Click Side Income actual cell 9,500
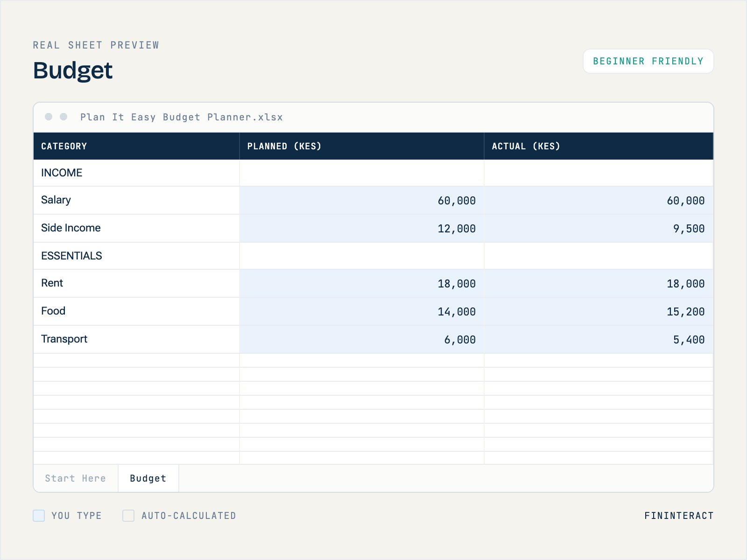The height and width of the screenshot is (560, 747). 599,229
